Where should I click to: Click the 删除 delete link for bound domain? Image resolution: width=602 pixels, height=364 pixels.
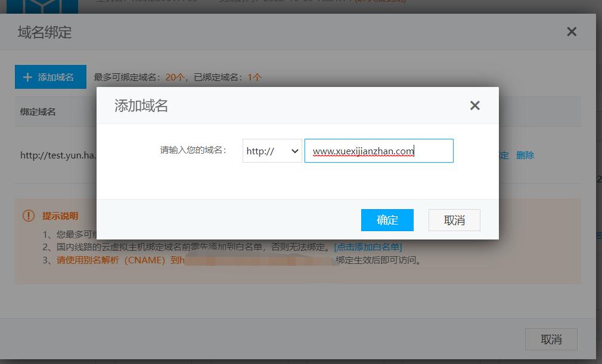pos(525,155)
